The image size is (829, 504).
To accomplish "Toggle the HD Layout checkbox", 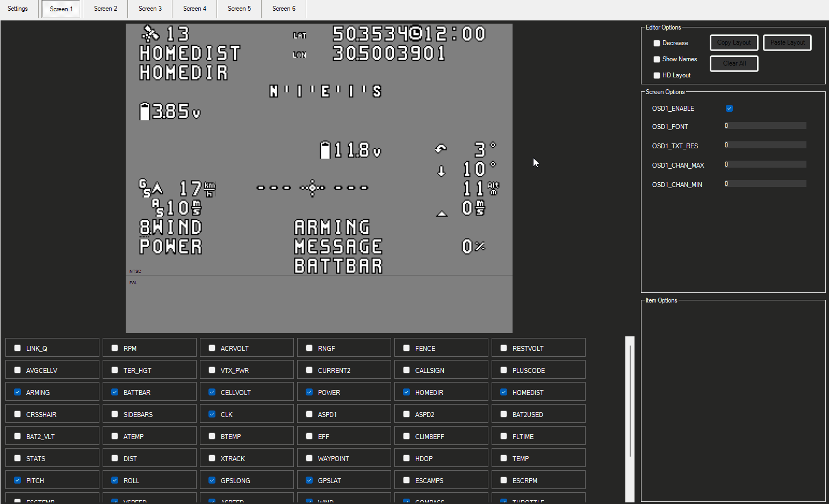I will tap(657, 75).
